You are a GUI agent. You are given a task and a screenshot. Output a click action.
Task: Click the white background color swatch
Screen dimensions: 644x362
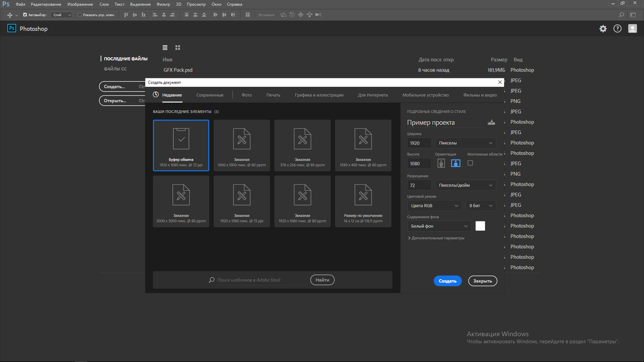coord(480,226)
